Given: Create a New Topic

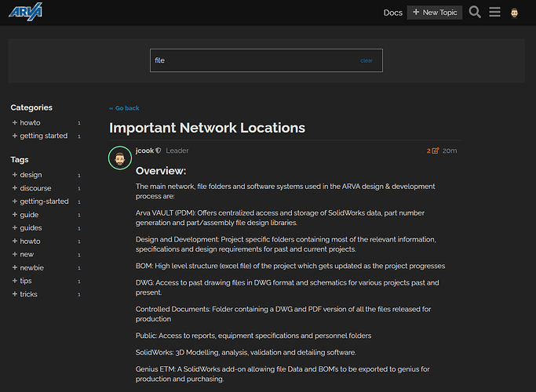Looking at the screenshot, I should pos(435,13).
